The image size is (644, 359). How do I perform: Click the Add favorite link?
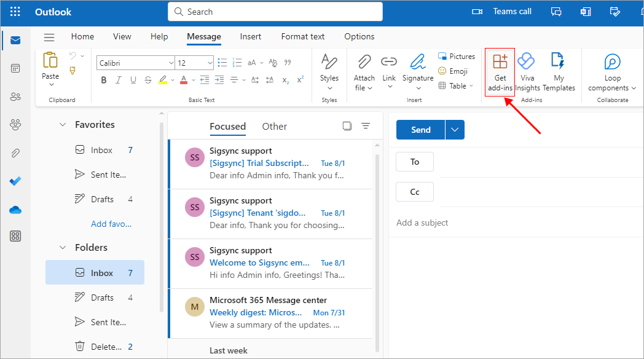point(111,224)
